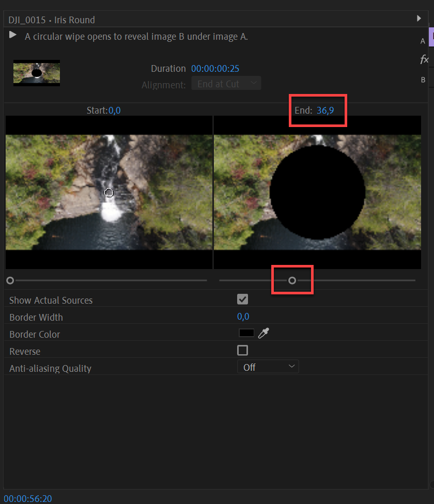The height and width of the screenshot is (504, 434).
Task: Open the Alignment dropdown
Action: [x=226, y=83]
